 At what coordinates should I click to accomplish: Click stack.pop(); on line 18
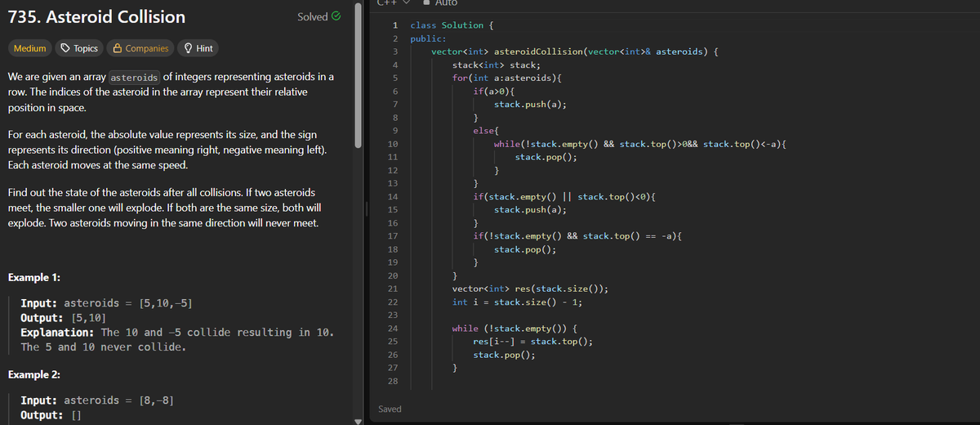525,249
